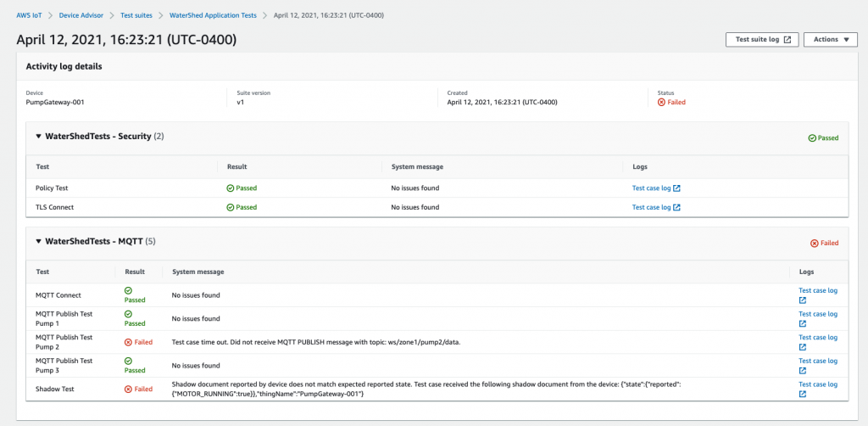Click the MQTT section failed status icon
The height and width of the screenshot is (426, 868).
point(815,244)
